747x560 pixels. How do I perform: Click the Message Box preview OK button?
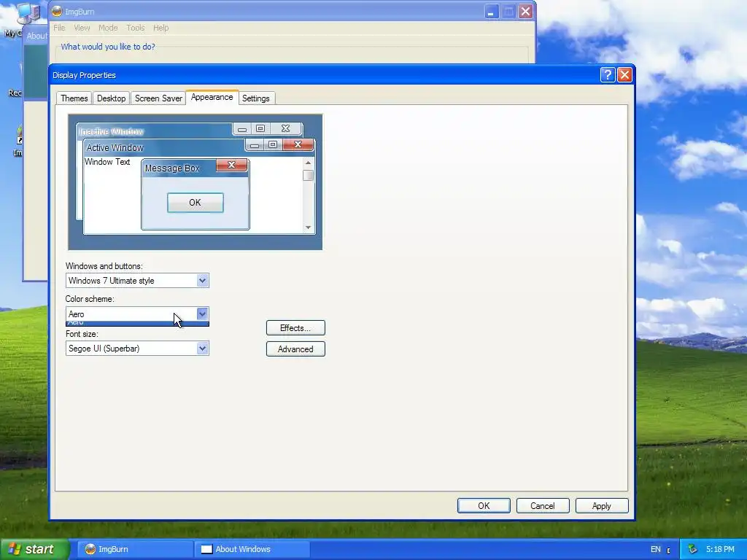[196, 203]
